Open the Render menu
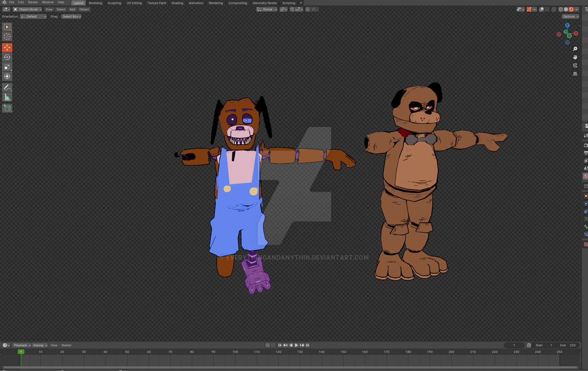588x371 pixels. coord(33,2)
